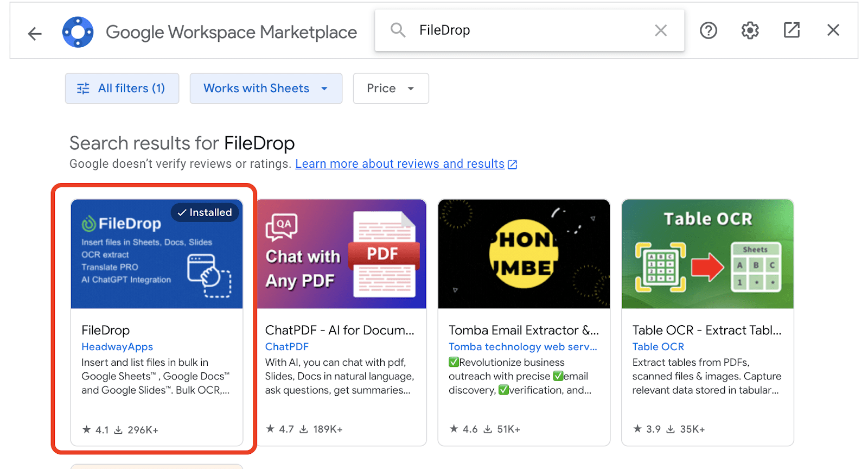This screenshot has height=469, width=868.
Task: Click the ChatPDF description text
Action: click(x=340, y=376)
